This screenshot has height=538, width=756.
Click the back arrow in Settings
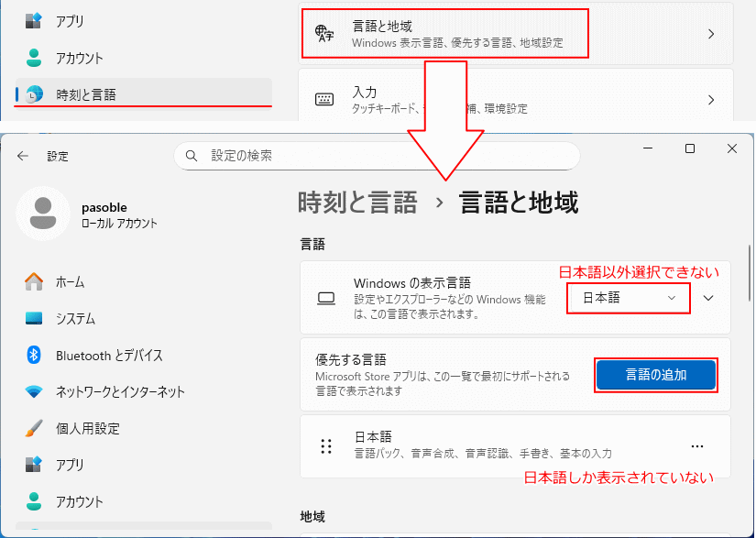pos(24,155)
